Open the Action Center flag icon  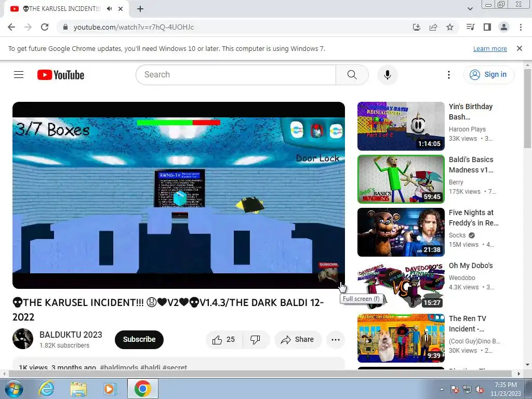(x=455, y=389)
